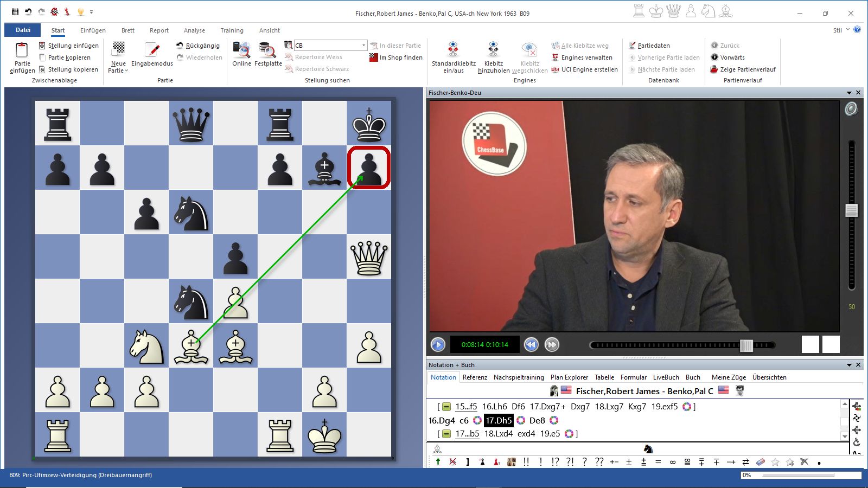Image resolution: width=868 pixels, height=488 pixels.
Task: Collapse the 15...f5 variation
Action: pos(446,407)
